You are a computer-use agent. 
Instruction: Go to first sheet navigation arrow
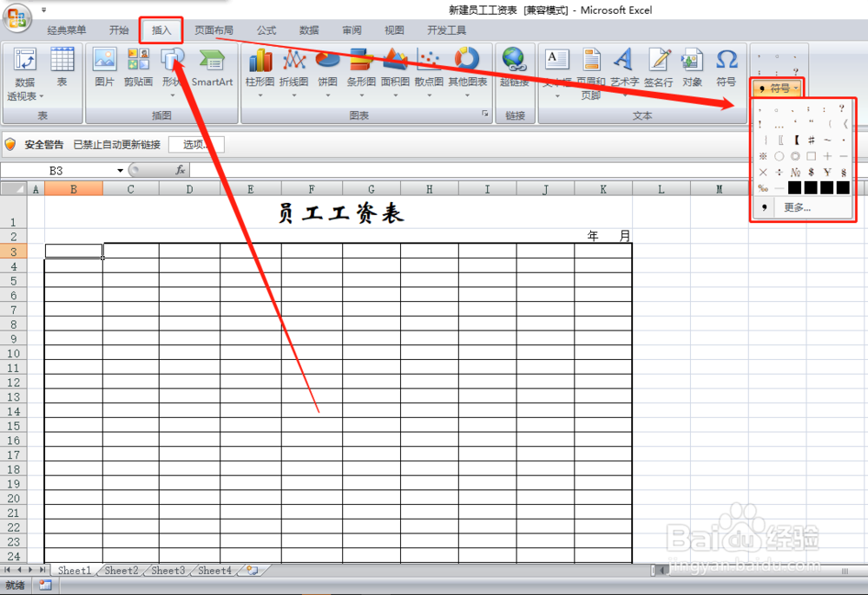pos(7,570)
